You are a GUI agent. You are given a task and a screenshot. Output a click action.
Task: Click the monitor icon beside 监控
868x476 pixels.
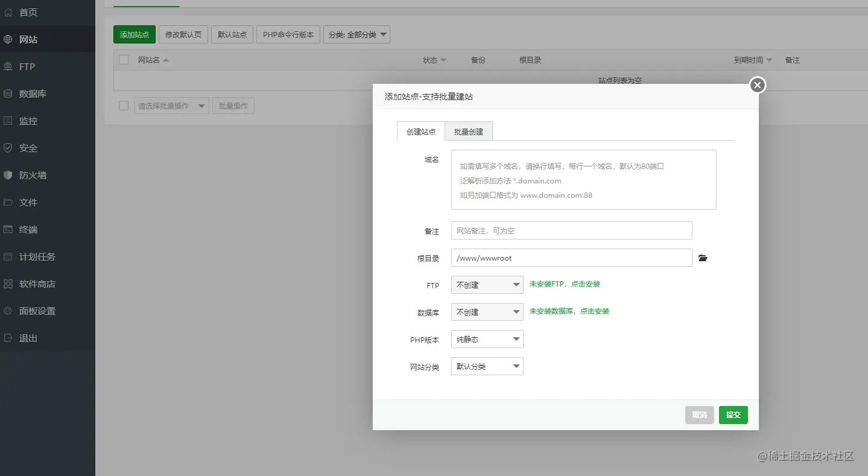[8, 121]
